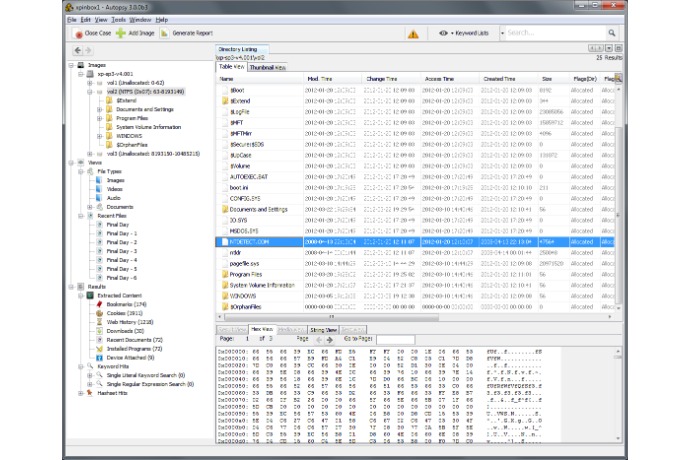Open the Edit menu
690x460 pixels.
85,20
